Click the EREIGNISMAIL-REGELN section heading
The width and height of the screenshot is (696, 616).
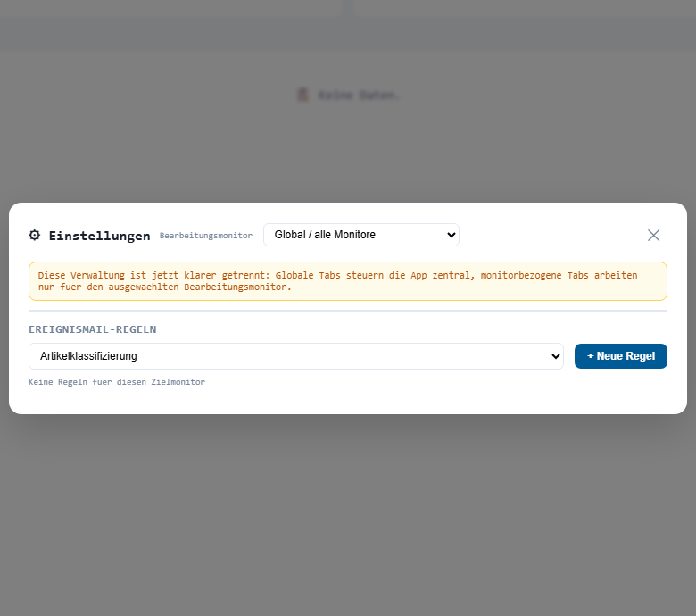click(92, 329)
